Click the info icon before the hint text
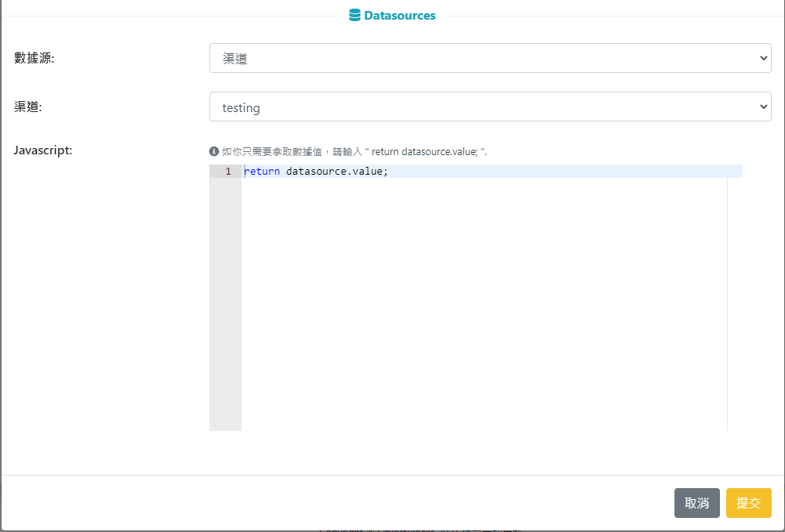 tap(213, 151)
